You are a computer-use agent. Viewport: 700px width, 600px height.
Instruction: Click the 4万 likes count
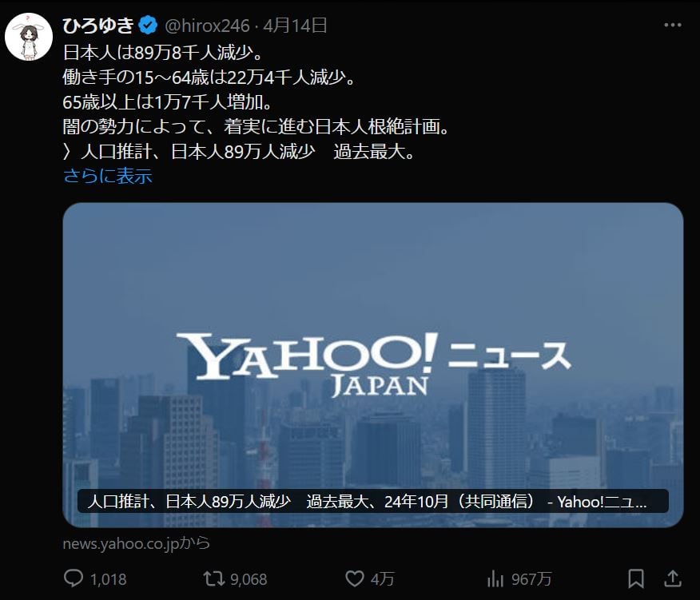pyautogui.click(x=383, y=579)
